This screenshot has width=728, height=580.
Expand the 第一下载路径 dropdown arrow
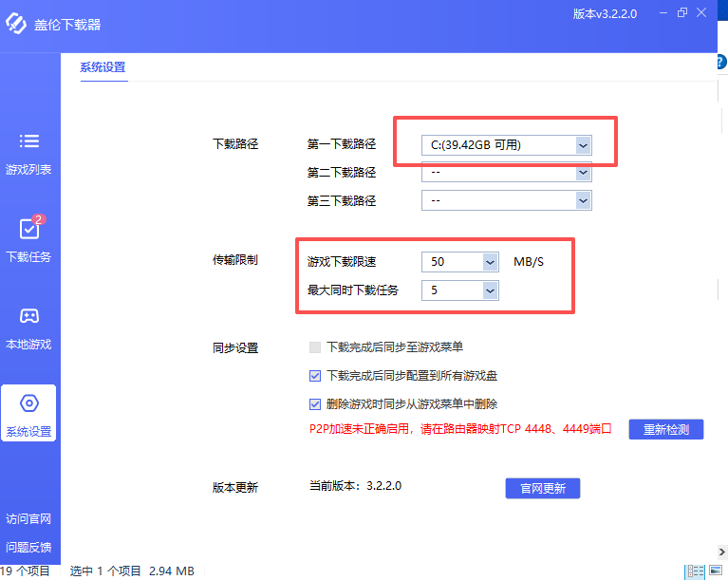[x=583, y=145]
